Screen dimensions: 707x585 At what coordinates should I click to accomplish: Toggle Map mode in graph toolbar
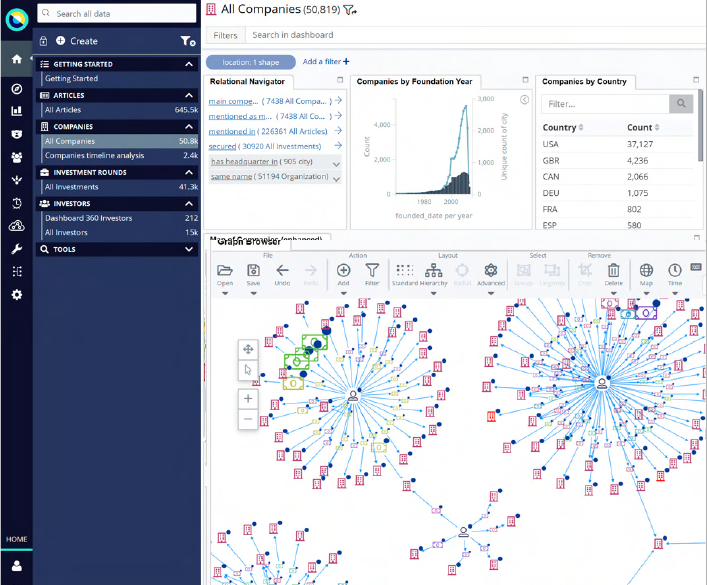646,270
